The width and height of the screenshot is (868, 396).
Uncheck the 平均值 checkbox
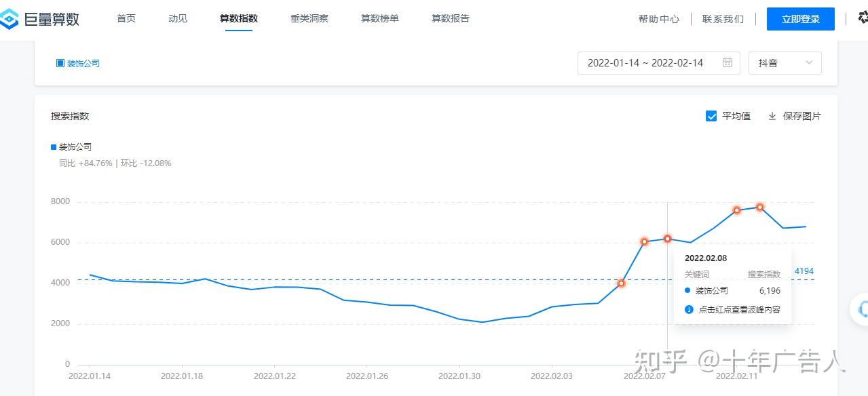tap(711, 116)
